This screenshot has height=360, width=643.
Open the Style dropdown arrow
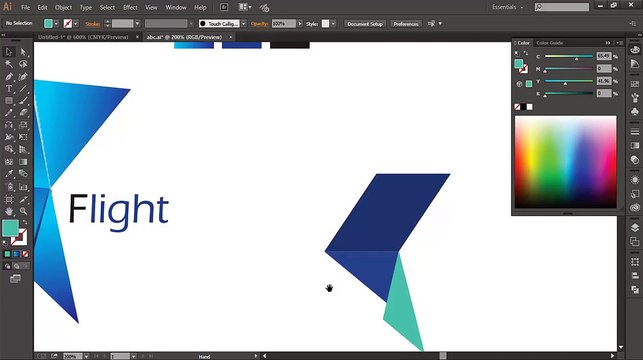333,24
